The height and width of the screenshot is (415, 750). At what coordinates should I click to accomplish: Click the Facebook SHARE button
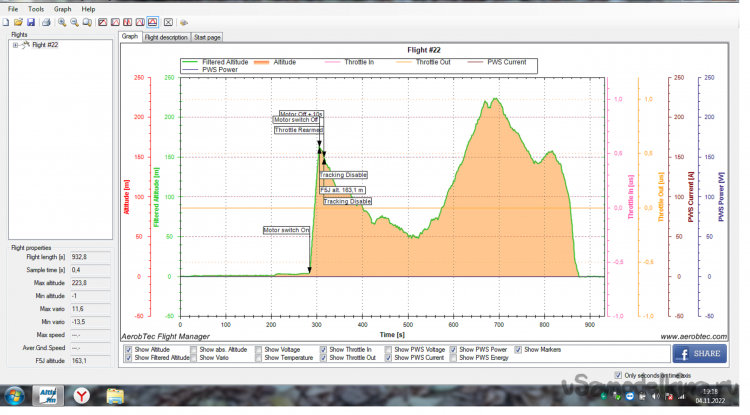[700, 354]
